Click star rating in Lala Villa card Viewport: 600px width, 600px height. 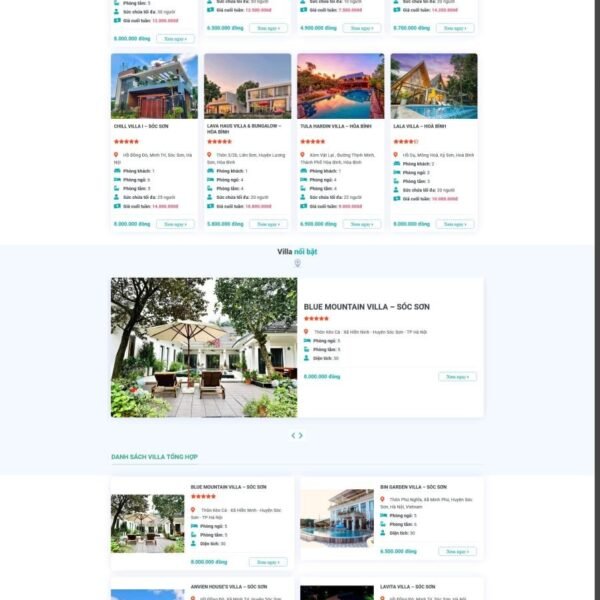[406, 141]
